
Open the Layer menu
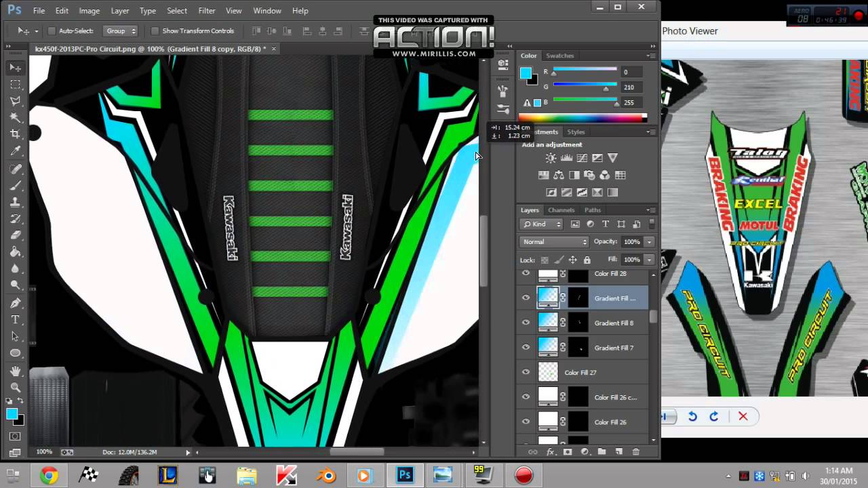(120, 11)
